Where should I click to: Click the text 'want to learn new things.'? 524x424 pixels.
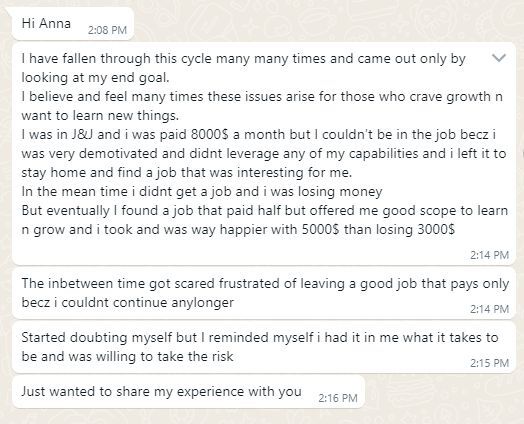pyautogui.click(x=100, y=116)
